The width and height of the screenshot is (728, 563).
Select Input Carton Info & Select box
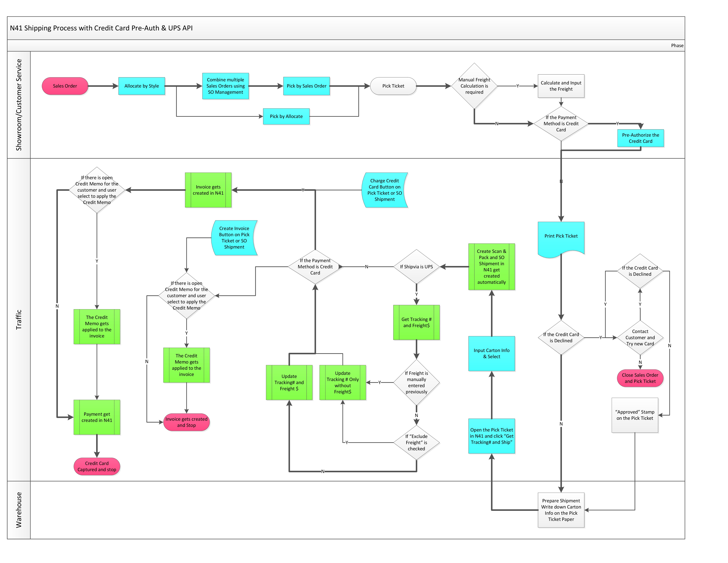pos(492,354)
